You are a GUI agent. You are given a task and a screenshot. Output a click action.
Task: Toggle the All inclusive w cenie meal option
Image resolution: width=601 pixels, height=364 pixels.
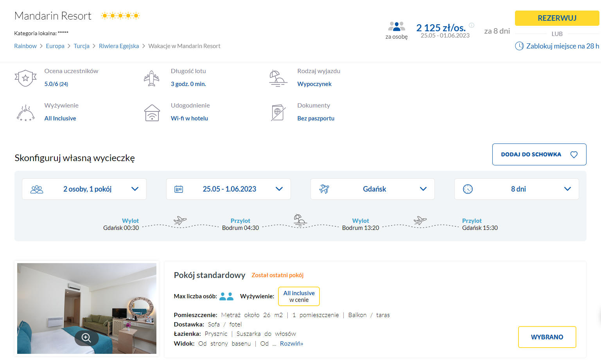tap(299, 296)
